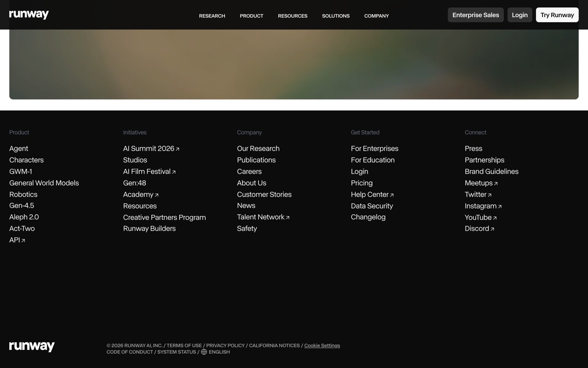Image resolution: width=588 pixels, height=368 pixels.
Task: Click the Runway logo in the footer
Action: 32,346
